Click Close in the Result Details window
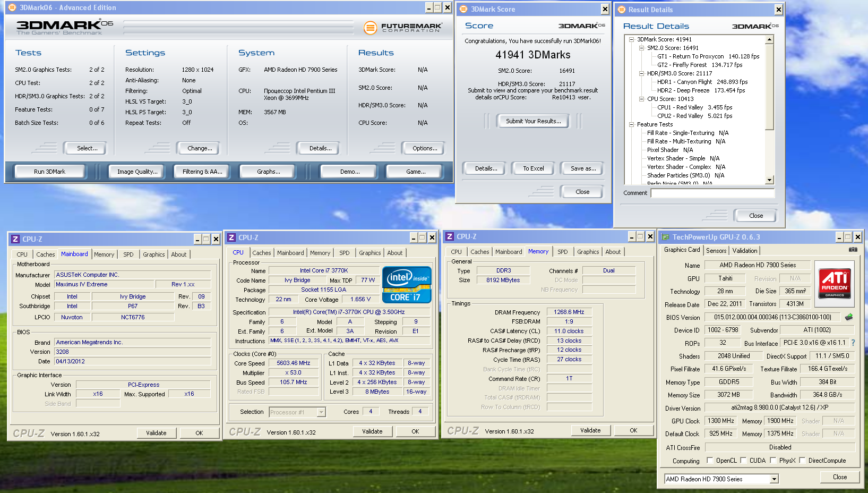The height and width of the screenshot is (493, 868). pos(756,216)
